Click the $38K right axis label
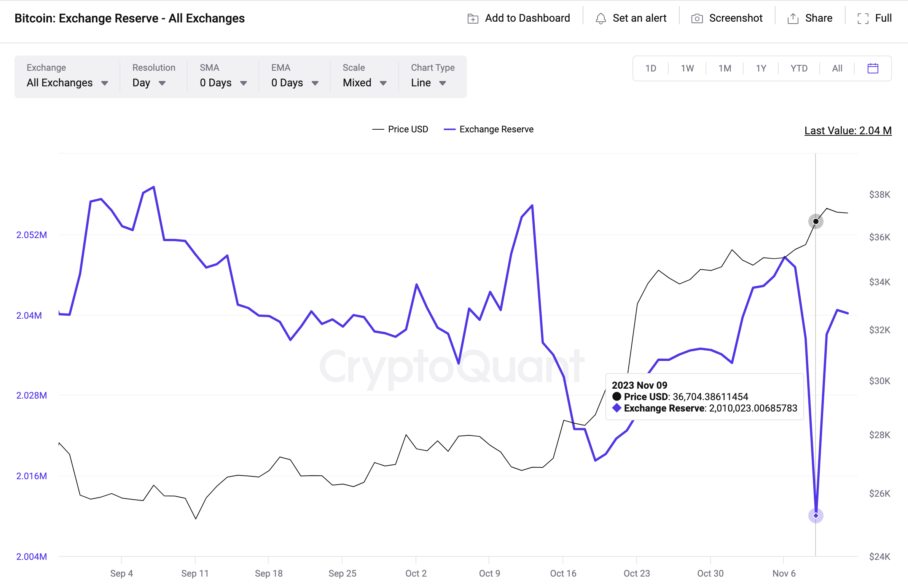 click(x=879, y=194)
